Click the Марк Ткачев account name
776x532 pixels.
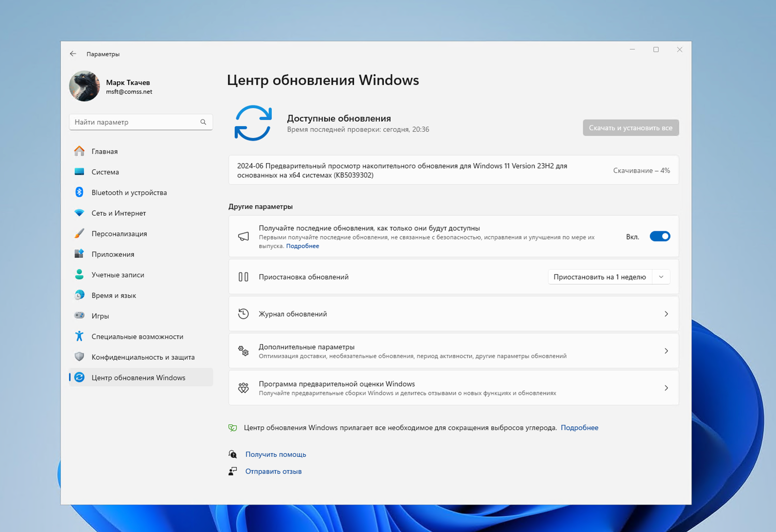(128, 82)
